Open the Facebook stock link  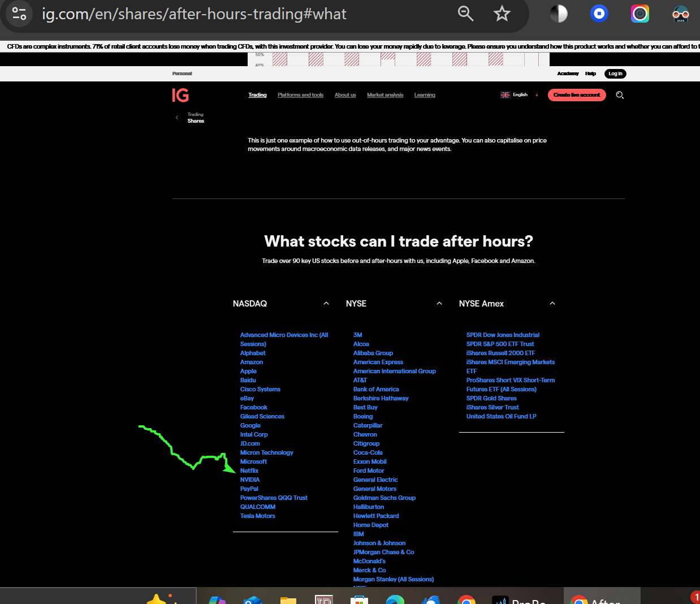[254, 407]
